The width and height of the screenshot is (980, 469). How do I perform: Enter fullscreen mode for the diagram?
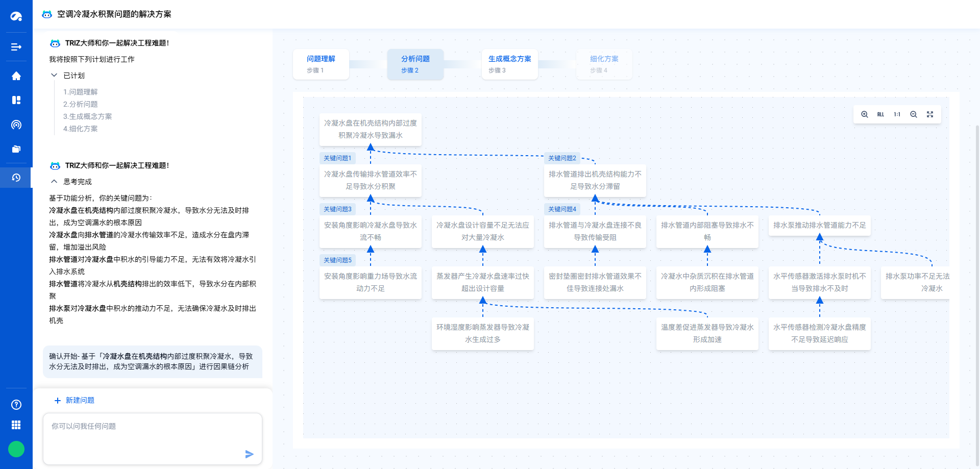coord(930,114)
